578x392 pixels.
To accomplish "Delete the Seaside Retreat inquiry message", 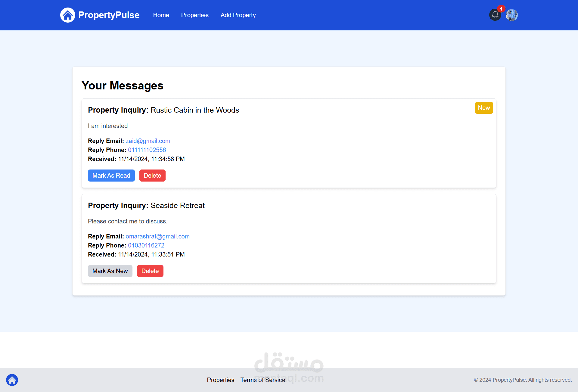I will pyautogui.click(x=150, y=271).
